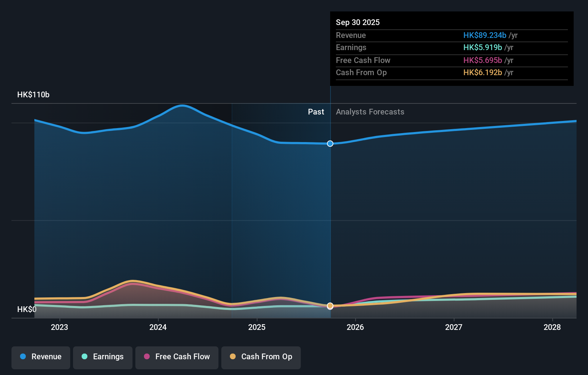Open the Sep 30 2025 tooltip header
588x375 pixels.
[x=358, y=22]
